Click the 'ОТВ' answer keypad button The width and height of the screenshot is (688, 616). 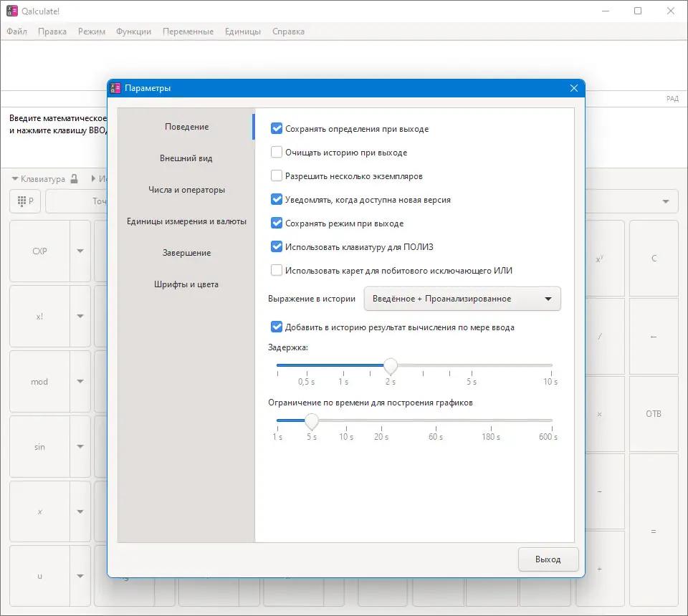point(654,414)
